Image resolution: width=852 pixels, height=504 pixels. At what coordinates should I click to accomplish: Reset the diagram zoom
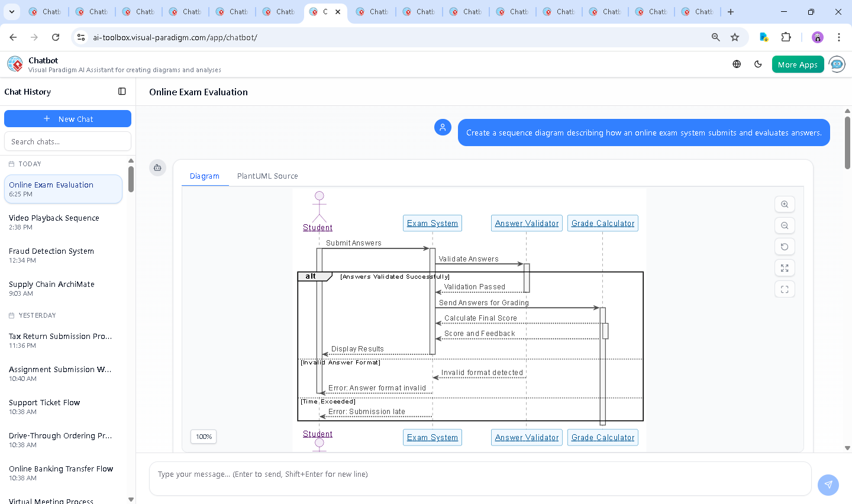(785, 247)
